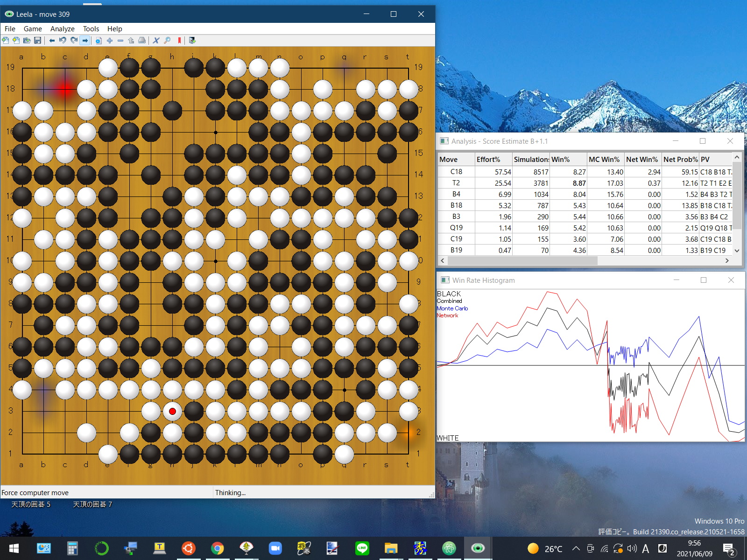The height and width of the screenshot is (560, 747).
Task: Click the left arrow toolbar icon
Action: (52, 41)
